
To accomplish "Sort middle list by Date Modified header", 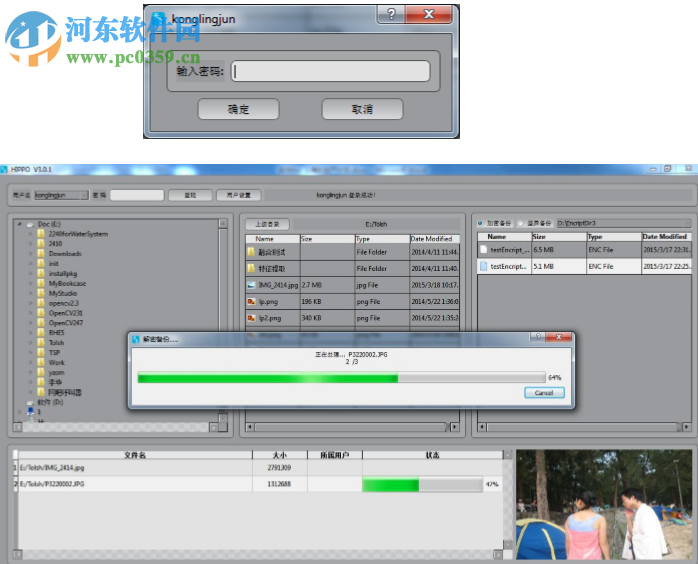I will pyautogui.click(x=434, y=239).
